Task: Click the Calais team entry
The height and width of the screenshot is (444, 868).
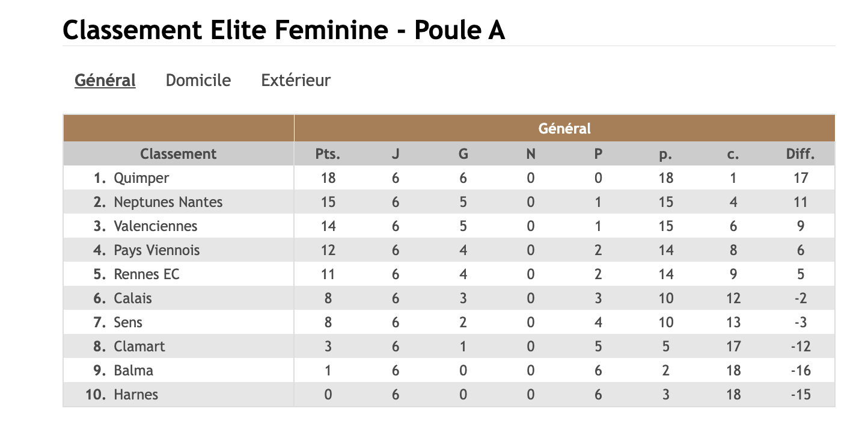Action: [132, 298]
